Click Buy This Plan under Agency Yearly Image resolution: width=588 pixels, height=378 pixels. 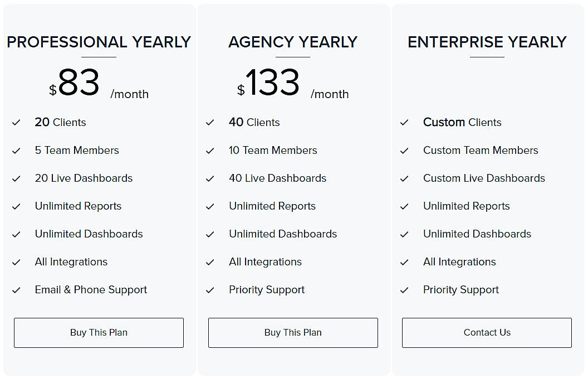[x=293, y=332]
